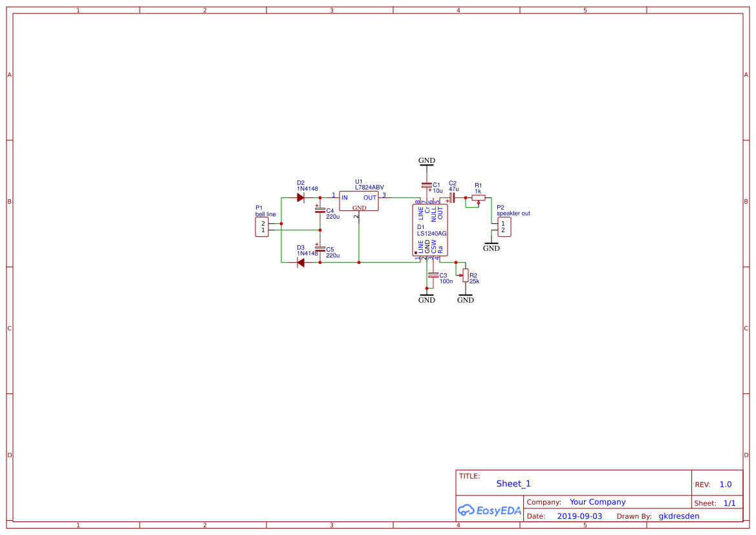The image size is (756, 535).
Task: Click the U1 regulator IN pin label
Action: click(345, 198)
